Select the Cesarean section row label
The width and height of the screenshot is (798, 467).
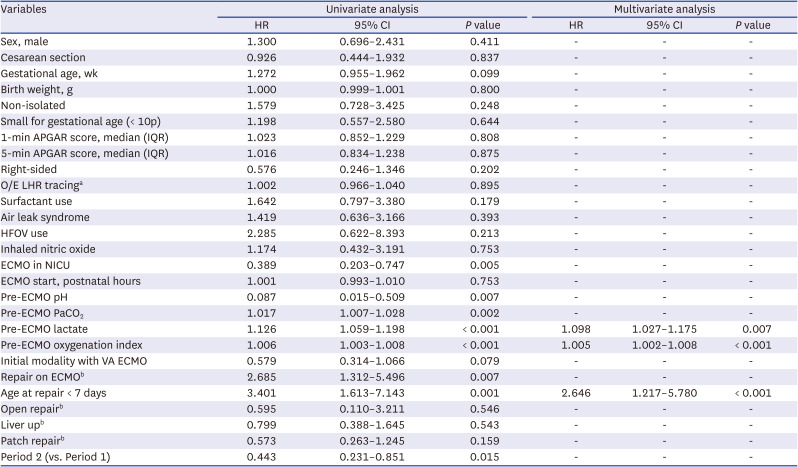click(43, 57)
